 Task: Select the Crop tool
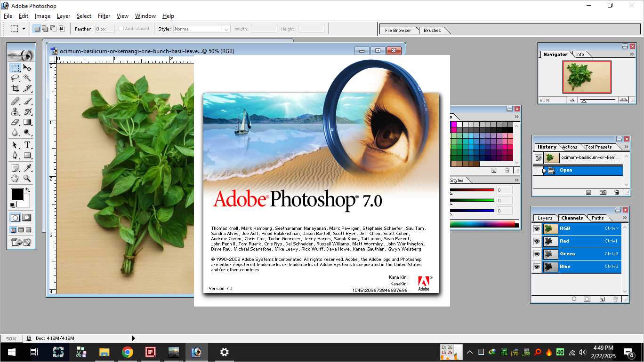(15, 88)
